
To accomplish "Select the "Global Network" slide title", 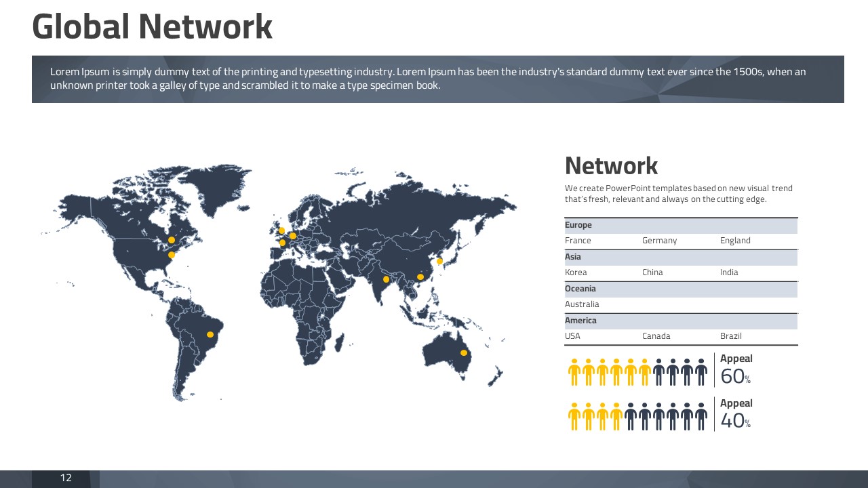I will pos(152,27).
